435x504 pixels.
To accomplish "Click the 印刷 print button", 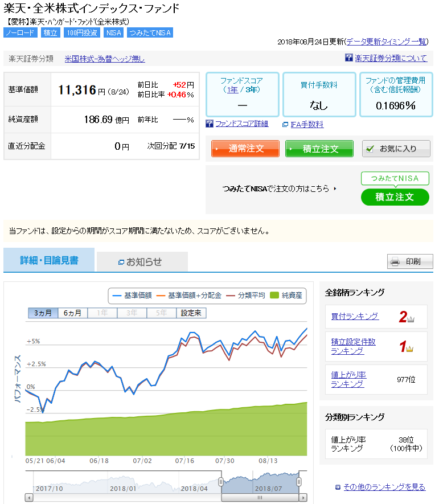I will click(410, 261).
